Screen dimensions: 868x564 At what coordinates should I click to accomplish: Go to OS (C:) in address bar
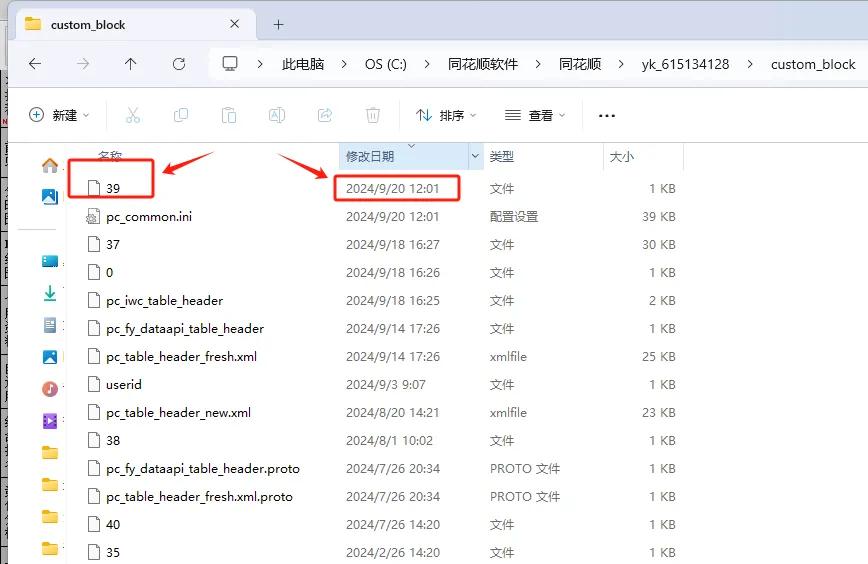(x=386, y=64)
